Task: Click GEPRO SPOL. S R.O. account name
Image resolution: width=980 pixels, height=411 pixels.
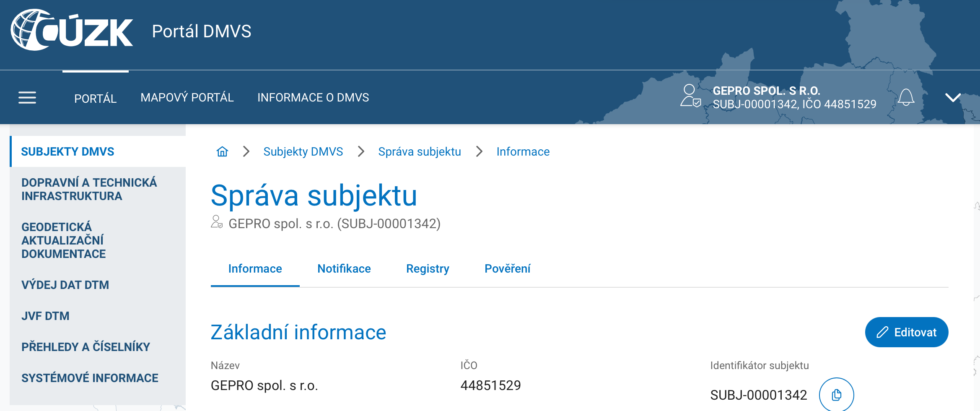Action: [766, 91]
